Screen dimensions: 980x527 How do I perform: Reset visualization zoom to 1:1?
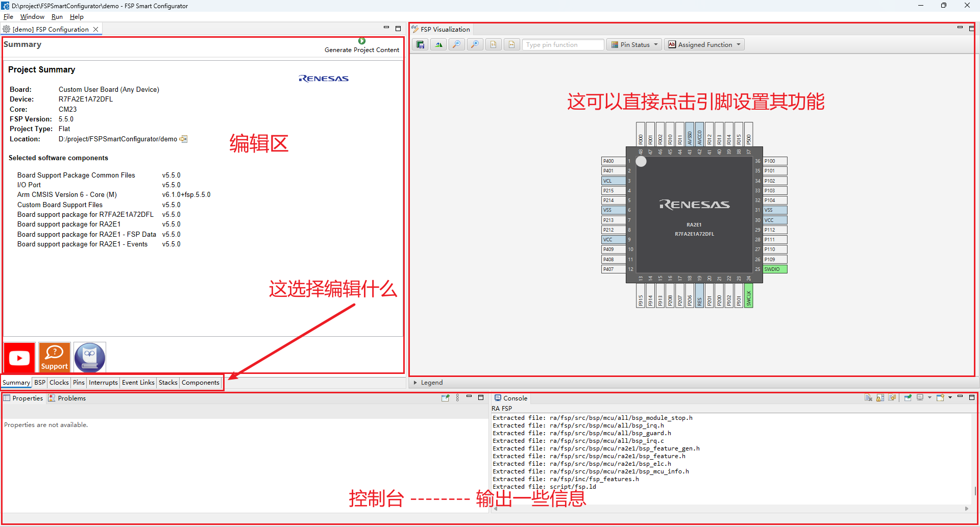tap(493, 45)
